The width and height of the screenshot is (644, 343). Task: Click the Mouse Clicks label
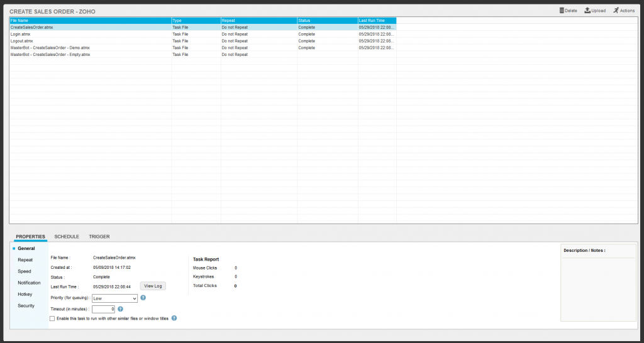205,268
